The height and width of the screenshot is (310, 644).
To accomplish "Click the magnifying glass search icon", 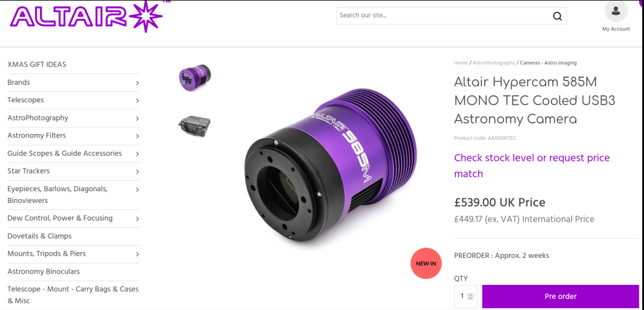I will pos(557,16).
